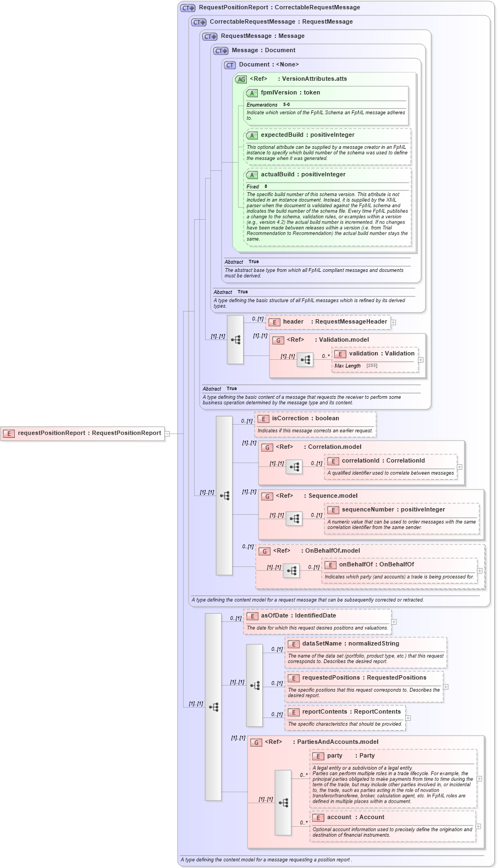Click the CT icon beside Message : Document
The width and height of the screenshot is (497, 868).
click(x=221, y=51)
